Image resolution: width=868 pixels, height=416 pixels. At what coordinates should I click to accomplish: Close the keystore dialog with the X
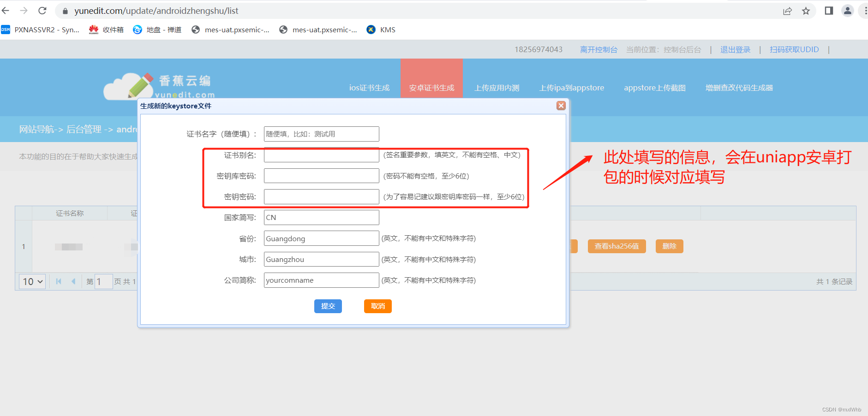(561, 106)
